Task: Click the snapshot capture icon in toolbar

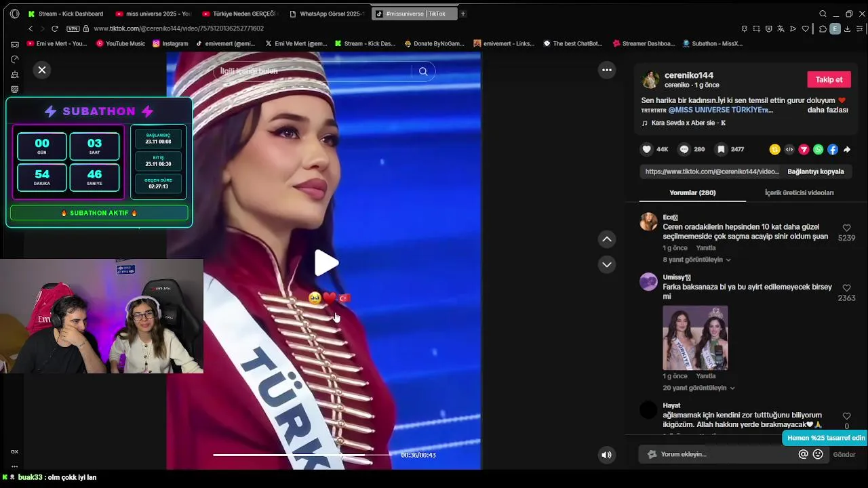Action: click(757, 28)
